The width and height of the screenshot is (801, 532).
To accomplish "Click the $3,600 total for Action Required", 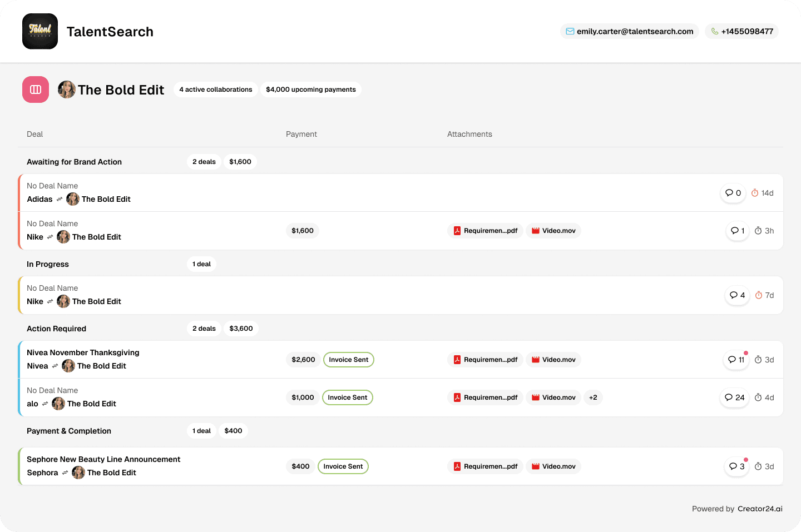I will 241,329.
